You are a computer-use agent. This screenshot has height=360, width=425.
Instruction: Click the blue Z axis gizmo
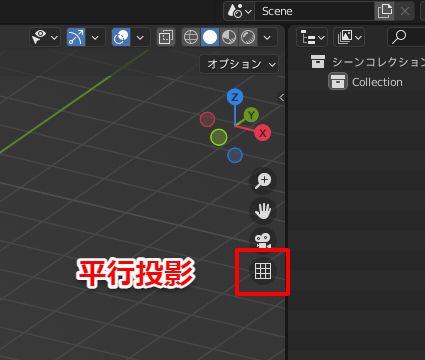pyautogui.click(x=235, y=97)
